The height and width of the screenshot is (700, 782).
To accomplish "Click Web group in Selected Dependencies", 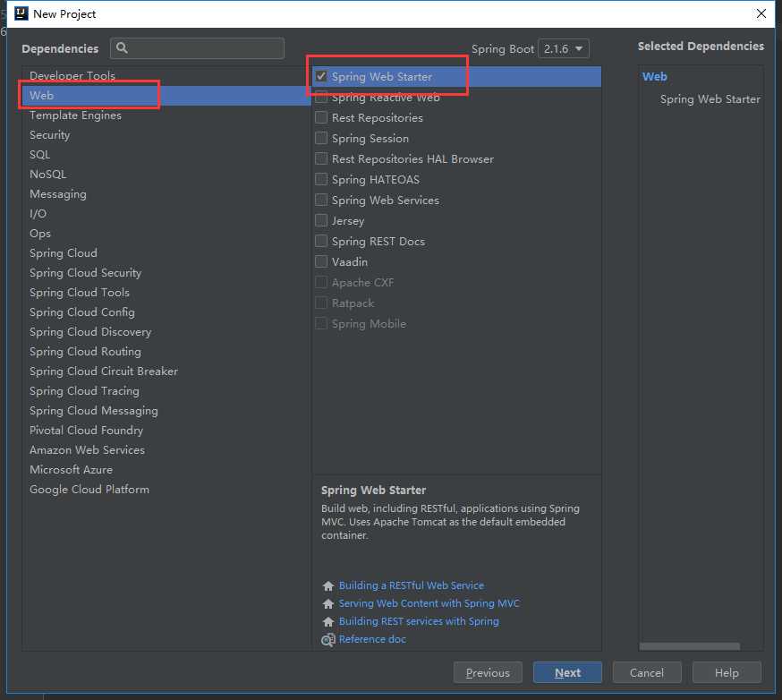I will (654, 77).
